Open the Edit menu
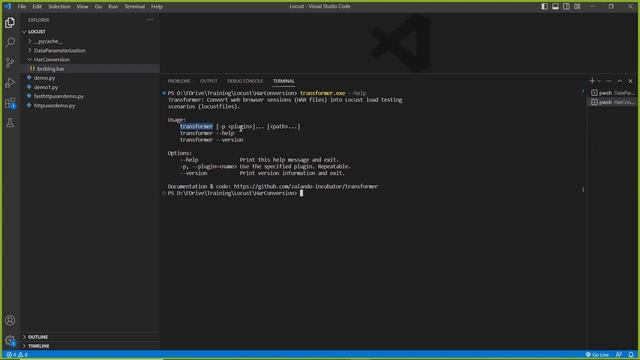 pyautogui.click(x=37, y=7)
